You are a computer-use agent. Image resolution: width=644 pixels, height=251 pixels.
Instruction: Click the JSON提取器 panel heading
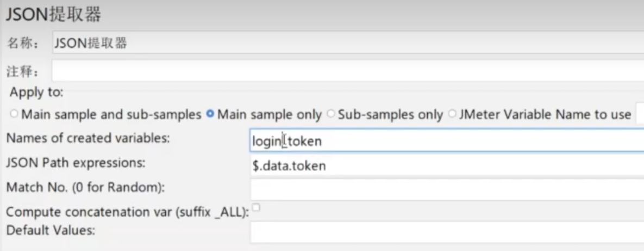point(53,15)
